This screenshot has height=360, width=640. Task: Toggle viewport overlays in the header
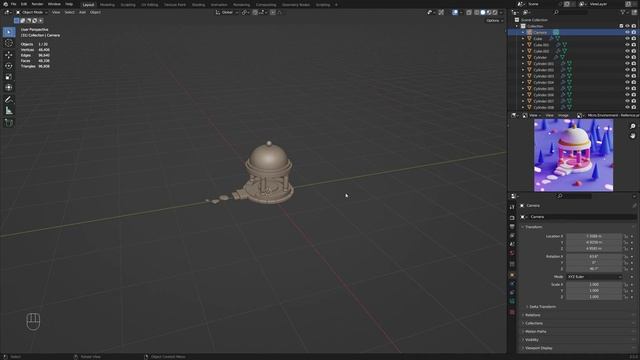click(x=455, y=12)
